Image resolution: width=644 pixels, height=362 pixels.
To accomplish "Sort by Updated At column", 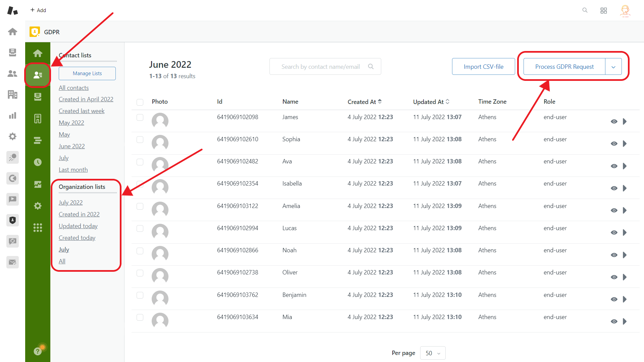I will [x=431, y=102].
